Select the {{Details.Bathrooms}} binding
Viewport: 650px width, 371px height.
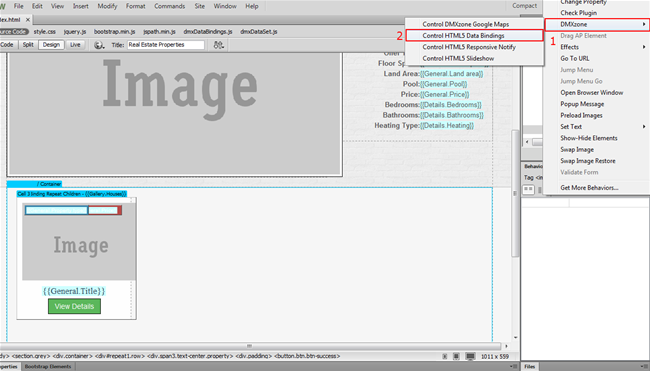point(452,115)
